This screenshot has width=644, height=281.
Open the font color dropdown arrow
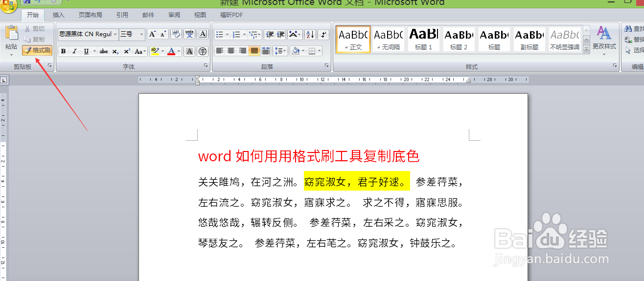tap(179, 51)
